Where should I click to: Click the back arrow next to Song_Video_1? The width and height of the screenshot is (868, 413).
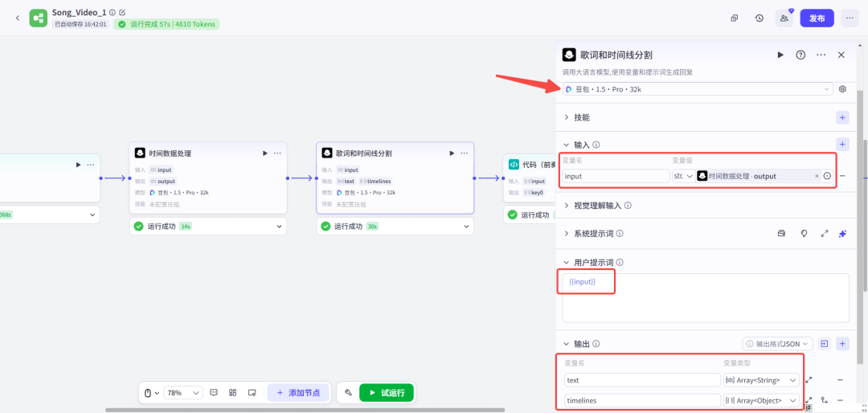[x=18, y=18]
